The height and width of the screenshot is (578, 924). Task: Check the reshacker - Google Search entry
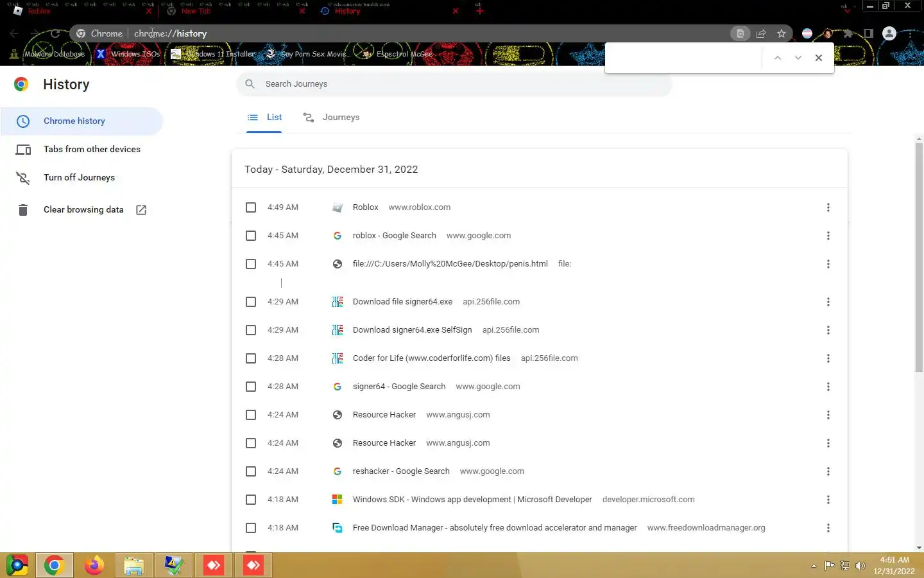click(x=251, y=471)
